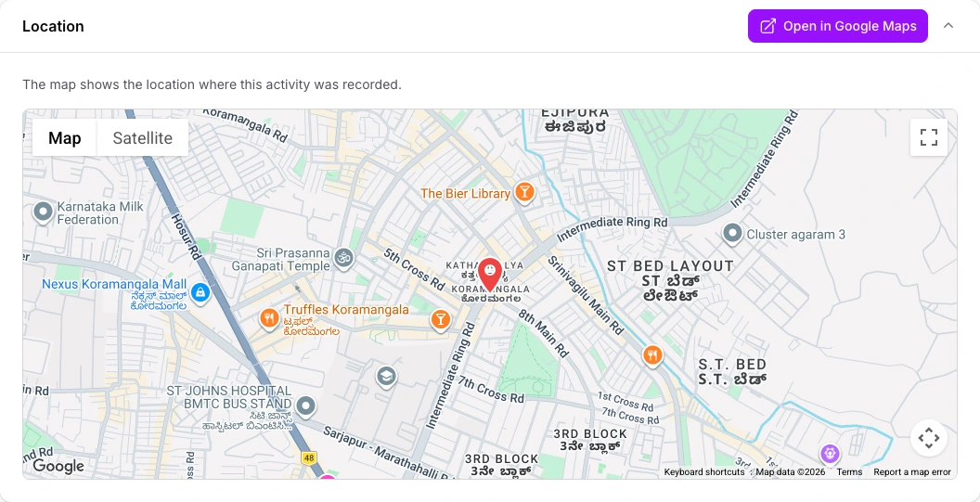Select The Bier Library bar icon
This screenshot has height=502, width=980.
(x=524, y=193)
